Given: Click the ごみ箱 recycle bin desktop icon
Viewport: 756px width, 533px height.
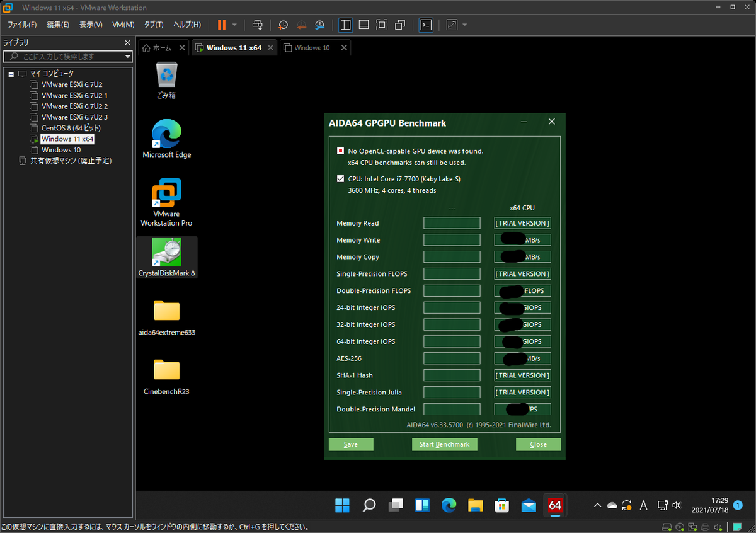Looking at the screenshot, I should pos(167,81).
